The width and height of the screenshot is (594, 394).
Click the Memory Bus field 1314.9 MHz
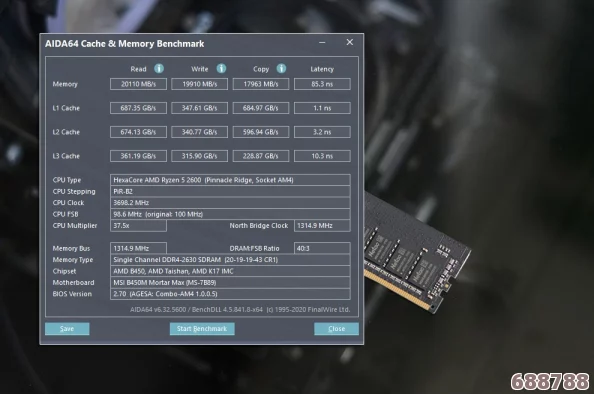[138, 248]
